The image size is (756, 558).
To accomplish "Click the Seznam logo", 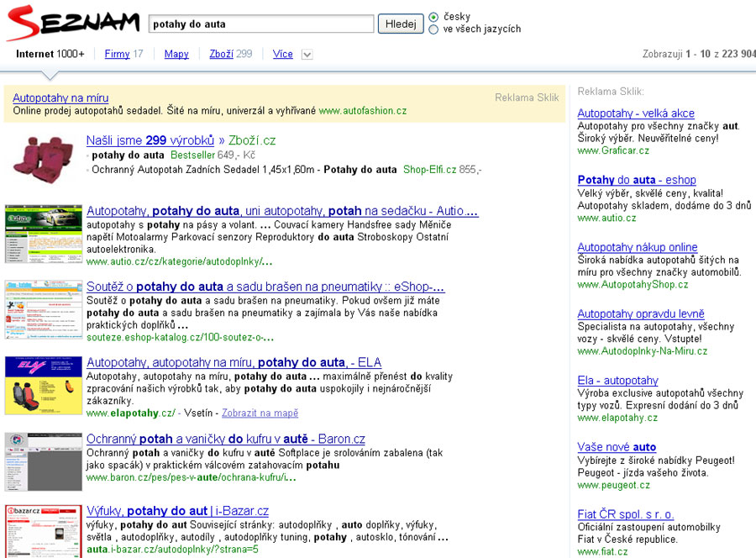I will click(73, 24).
